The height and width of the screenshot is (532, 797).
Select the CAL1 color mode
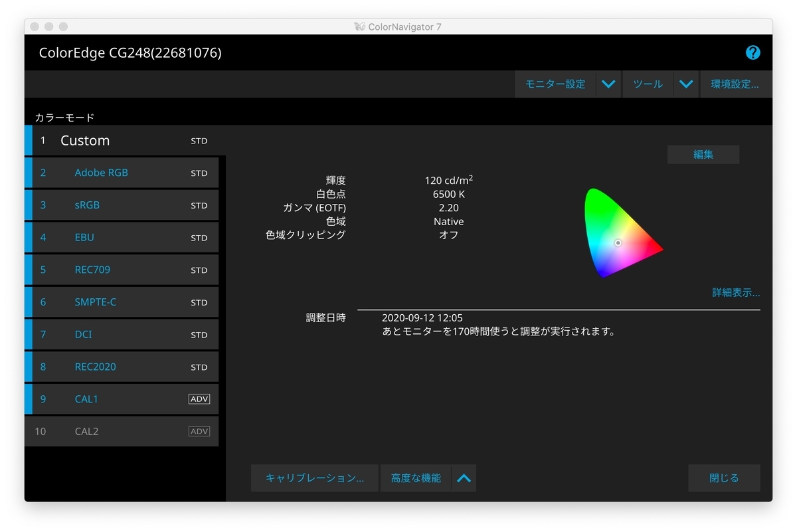click(122, 399)
